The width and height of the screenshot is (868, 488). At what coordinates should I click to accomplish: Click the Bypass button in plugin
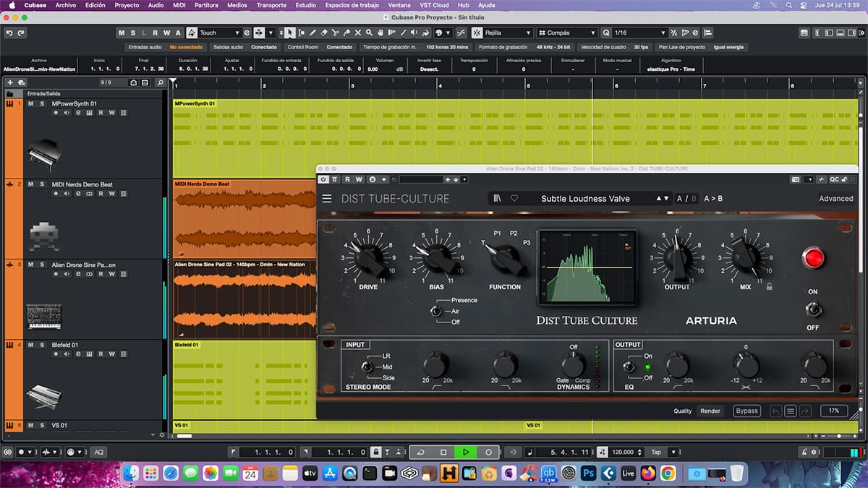[746, 411]
